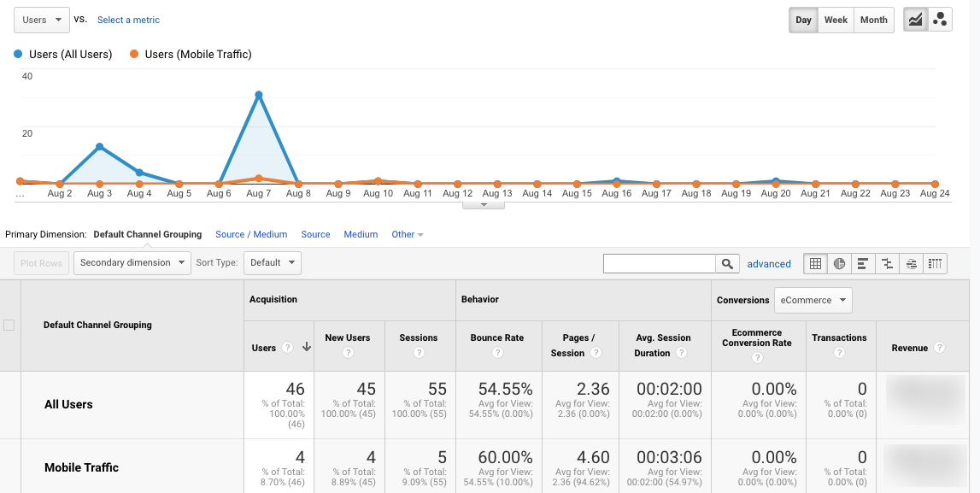Open the Users metric dropdown
This screenshot has width=980, height=493.
41,19
